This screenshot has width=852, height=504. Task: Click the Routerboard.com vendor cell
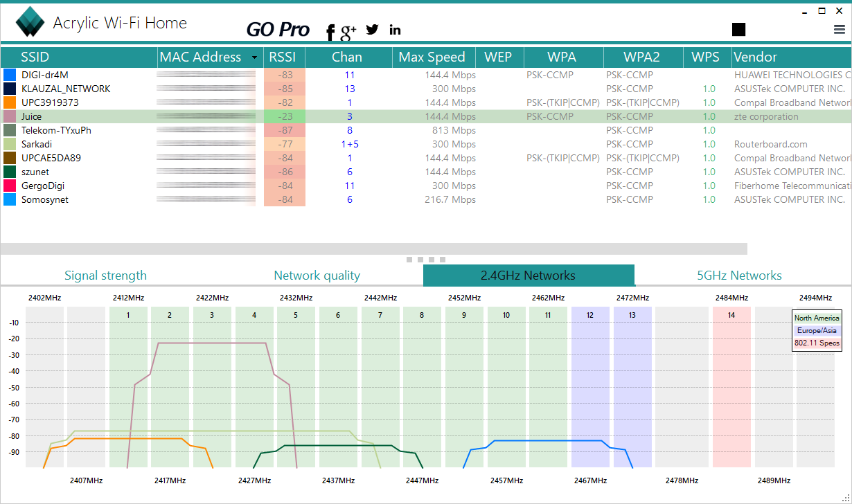coord(771,144)
